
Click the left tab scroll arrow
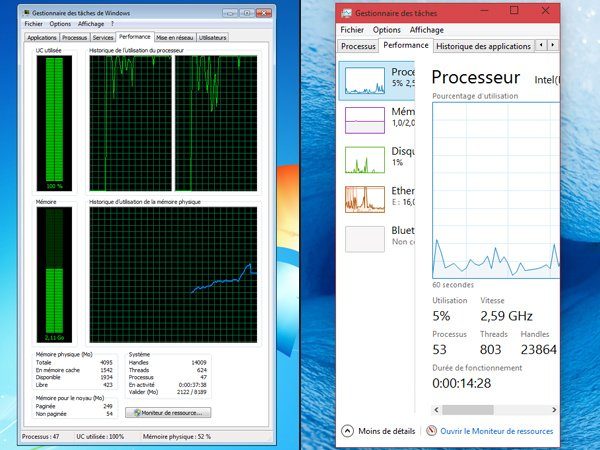click(x=541, y=45)
